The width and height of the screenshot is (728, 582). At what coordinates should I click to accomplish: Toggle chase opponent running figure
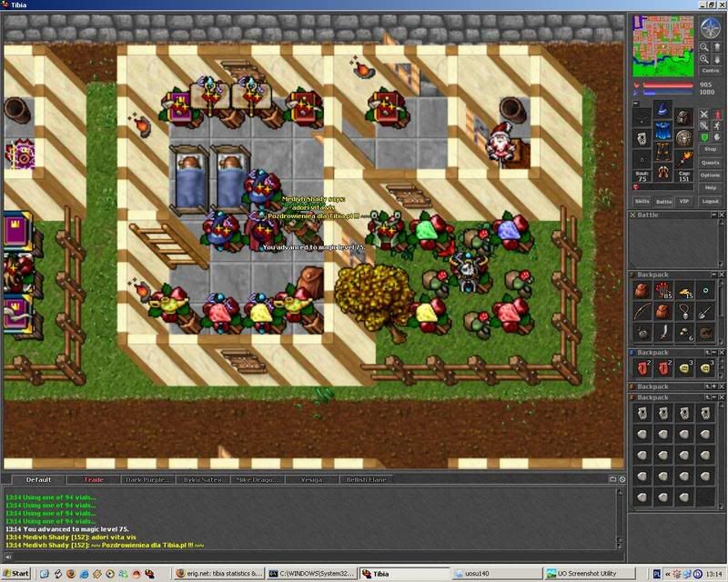coord(717,125)
